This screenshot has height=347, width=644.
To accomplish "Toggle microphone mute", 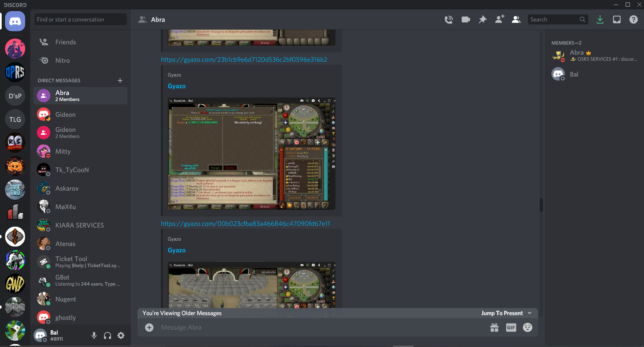I will point(94,335).
